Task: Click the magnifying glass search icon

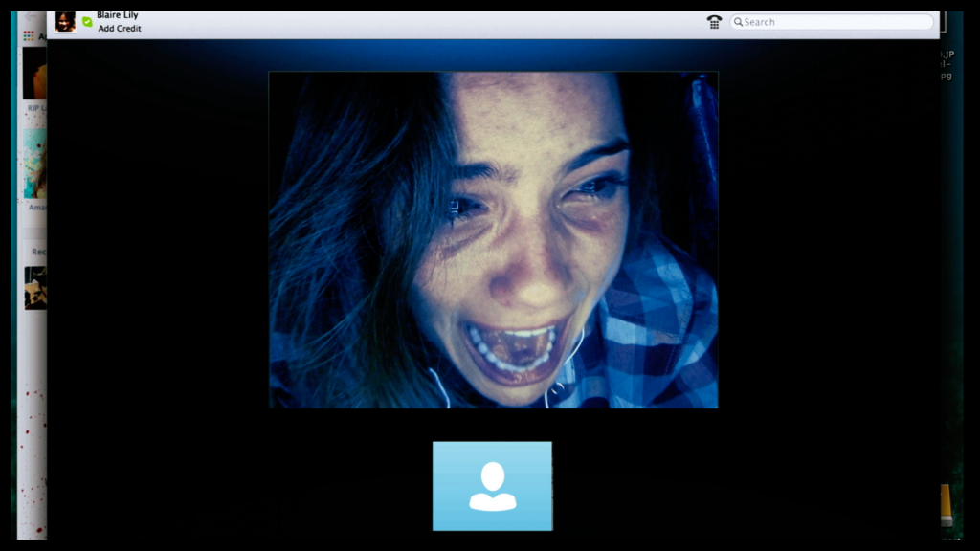Action: 739,22
